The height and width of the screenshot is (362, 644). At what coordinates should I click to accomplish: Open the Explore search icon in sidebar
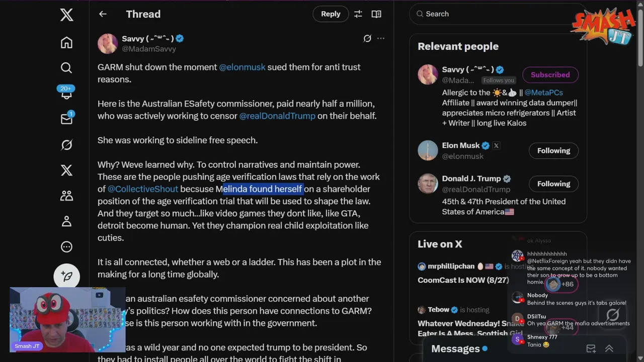(x=66, y=68)
